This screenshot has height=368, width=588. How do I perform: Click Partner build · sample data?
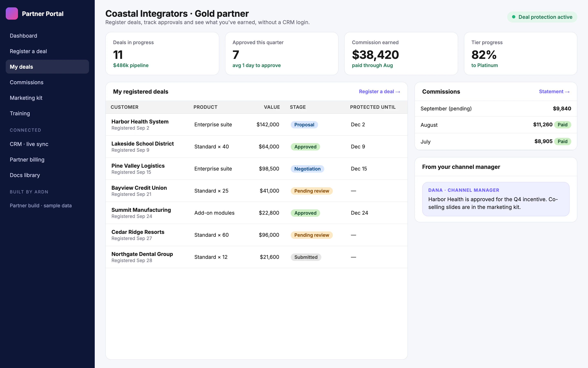tap(41, 206)
